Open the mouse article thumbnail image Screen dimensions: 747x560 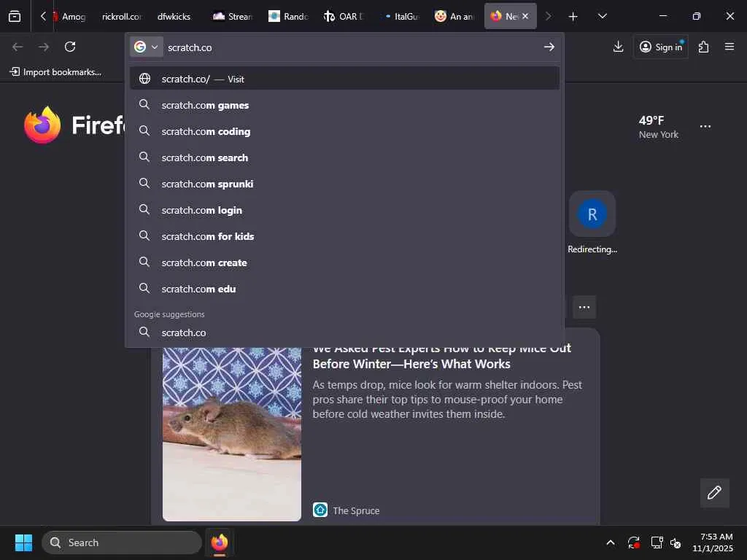231,434
